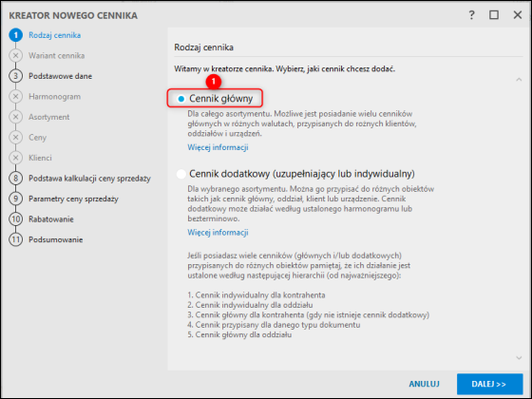
Task: Click step 10 circle icon Rabatowanie
Action: pyautogui.click(x=15, y=218)
